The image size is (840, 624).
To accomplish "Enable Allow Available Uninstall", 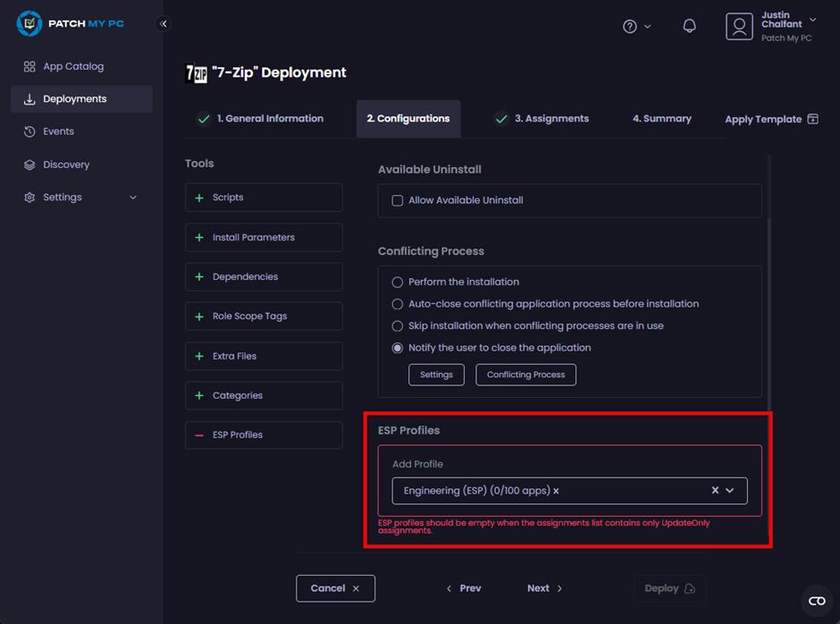I will tap(397, 201).
